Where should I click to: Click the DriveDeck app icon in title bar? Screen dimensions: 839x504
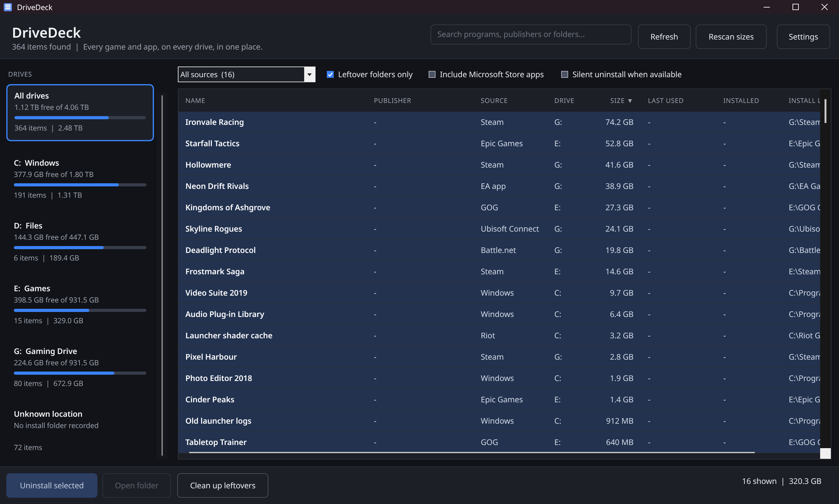coord(8,7)
